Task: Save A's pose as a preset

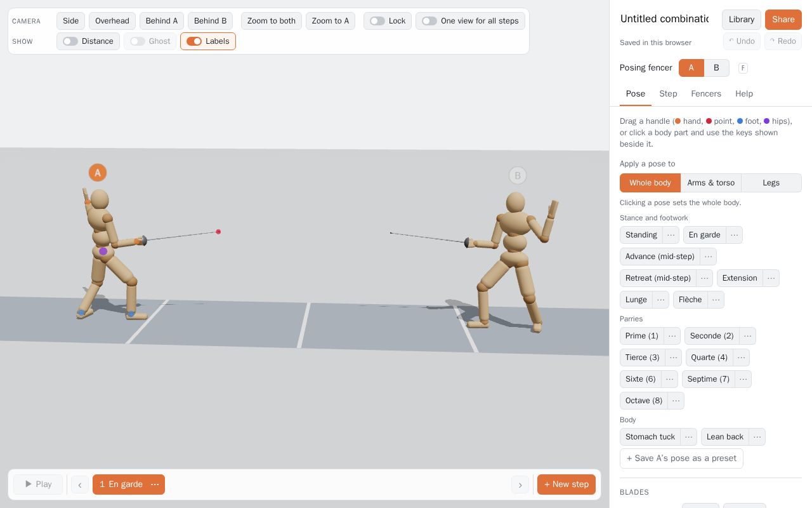Action: pyautogui.click(x=681, y=458)
